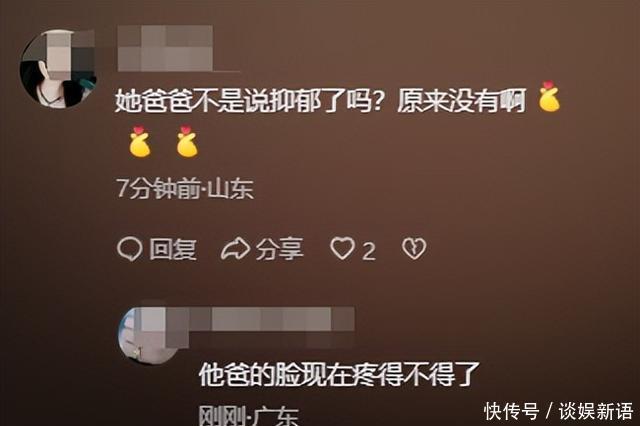This screenshot has height=426, width=640.
Task: Open the first commenter's round avatar
Action: (58, 68)
